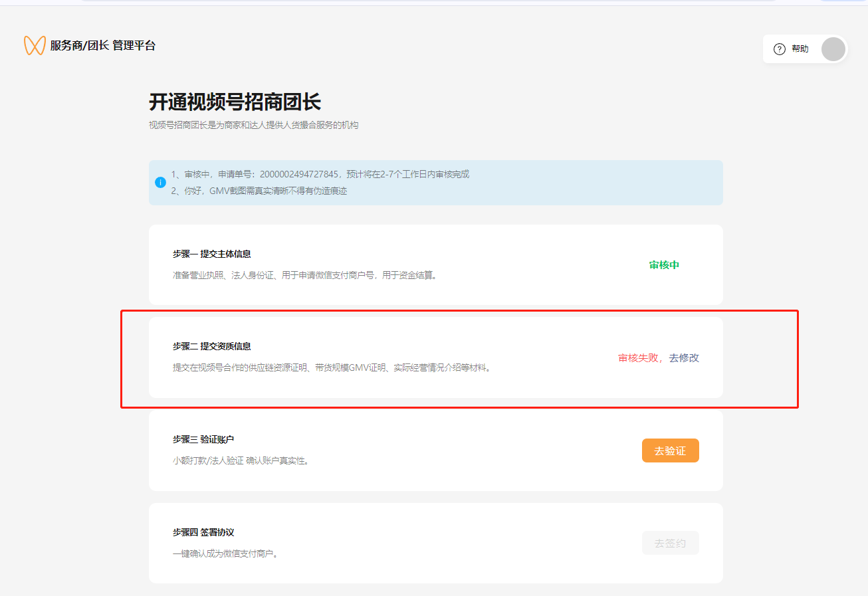
Task: Click the GMV截图需真实清晰 notice line
Action: 259,191
